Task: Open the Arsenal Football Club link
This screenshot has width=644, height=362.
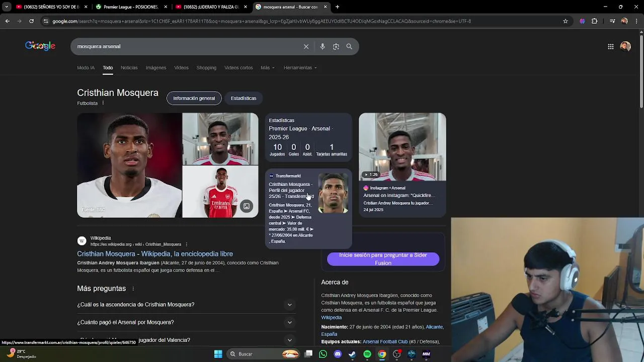Action: 385,342
